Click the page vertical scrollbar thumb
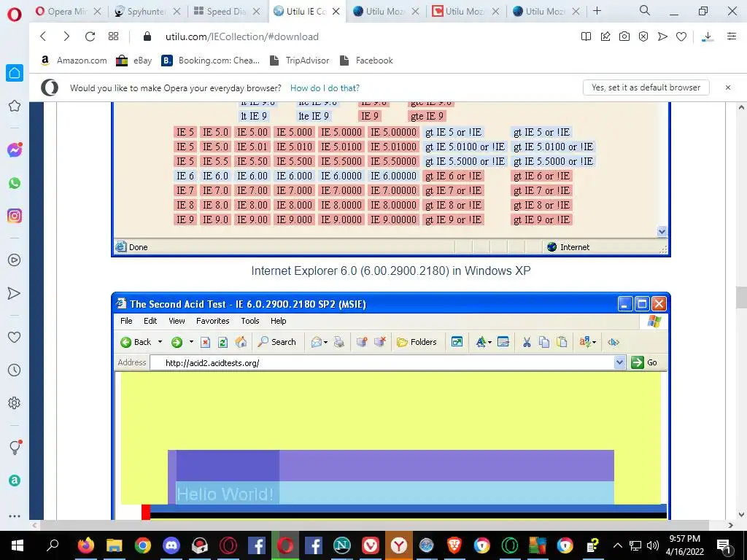 [741, 297]
